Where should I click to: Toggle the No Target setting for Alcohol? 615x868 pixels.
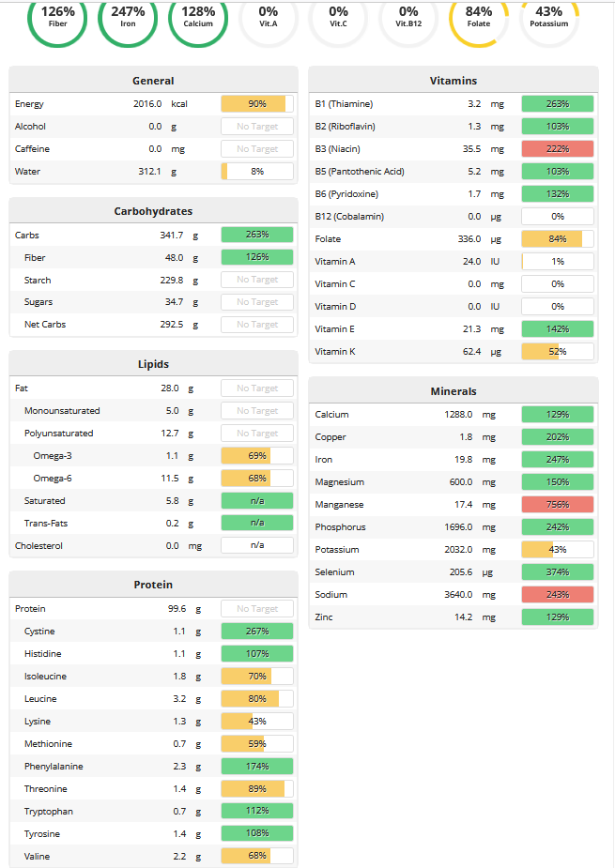coord(256,126)
